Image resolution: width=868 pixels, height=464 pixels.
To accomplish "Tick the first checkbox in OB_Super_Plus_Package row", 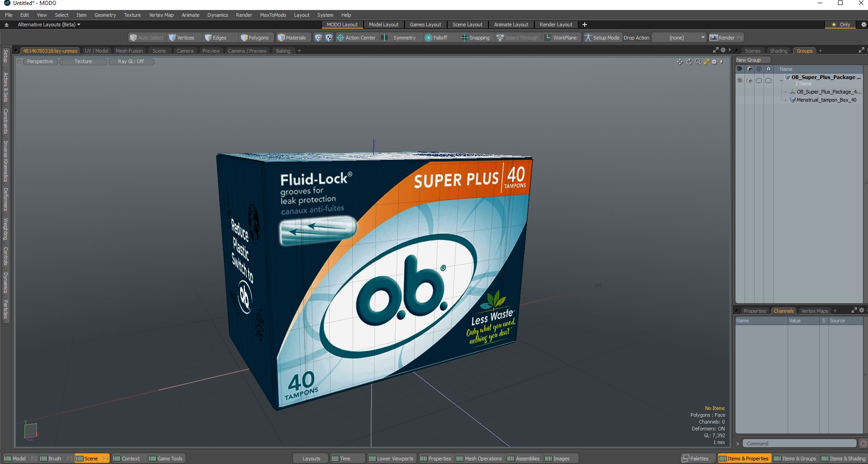I will pos(759,81).
